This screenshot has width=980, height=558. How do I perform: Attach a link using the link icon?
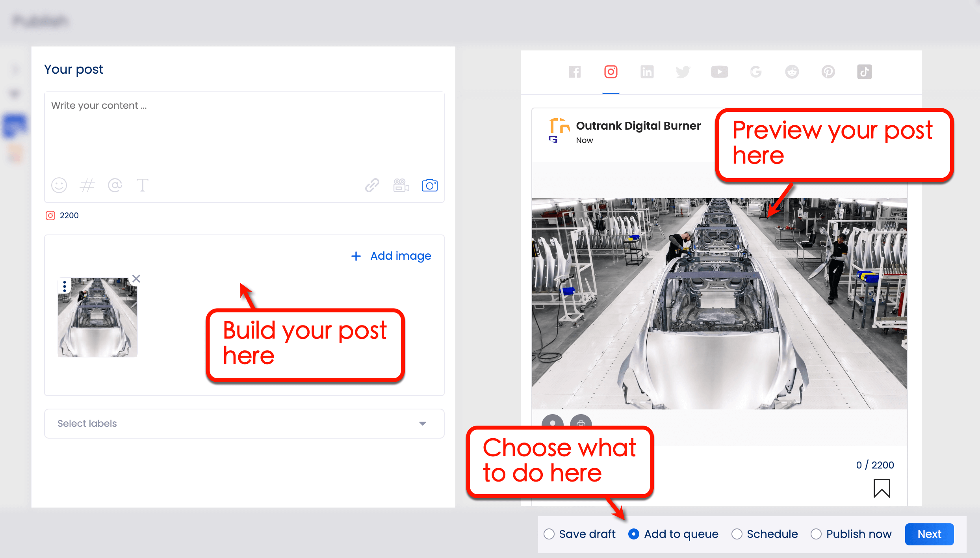[371, 185]
